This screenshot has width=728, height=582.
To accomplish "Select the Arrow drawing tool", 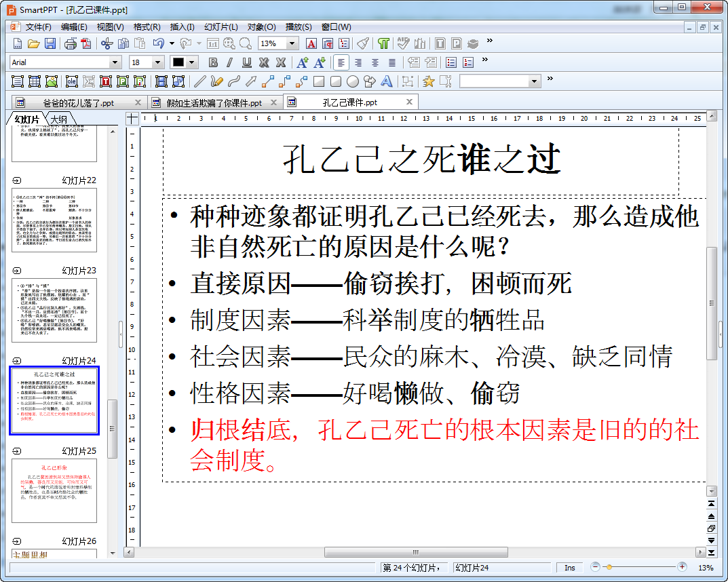I will point(251,81).
